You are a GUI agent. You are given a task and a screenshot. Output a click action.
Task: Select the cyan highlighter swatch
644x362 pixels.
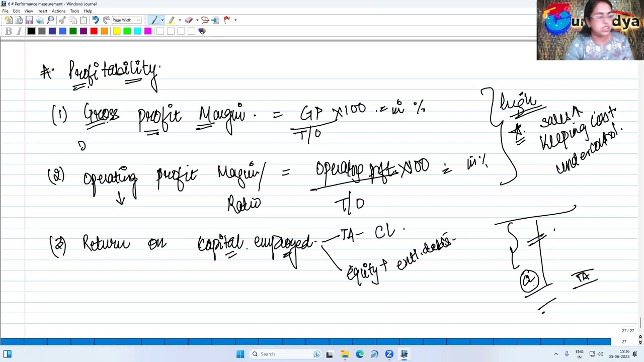tap(137, 31)
